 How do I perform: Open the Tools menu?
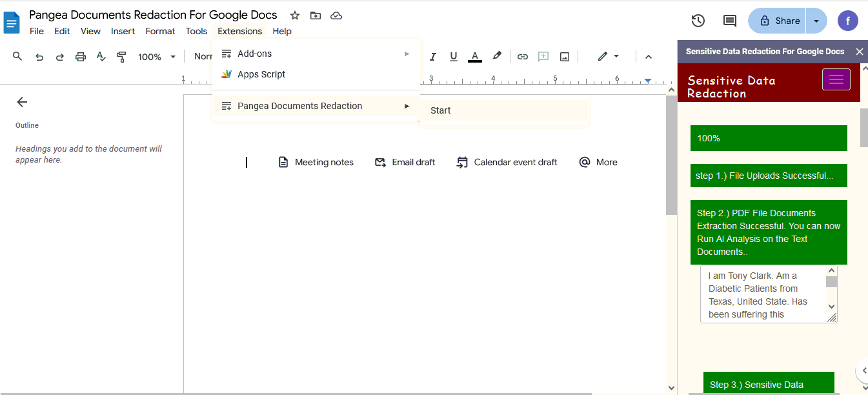196,31
